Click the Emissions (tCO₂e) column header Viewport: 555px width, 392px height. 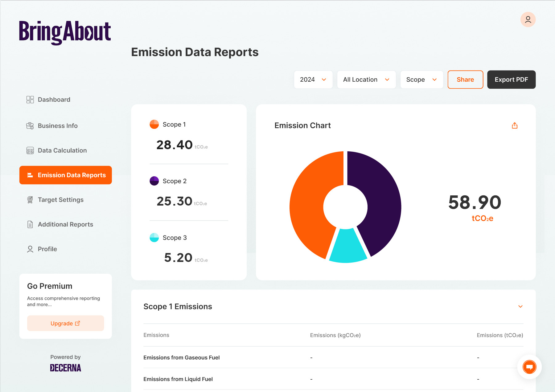point(500,335)
